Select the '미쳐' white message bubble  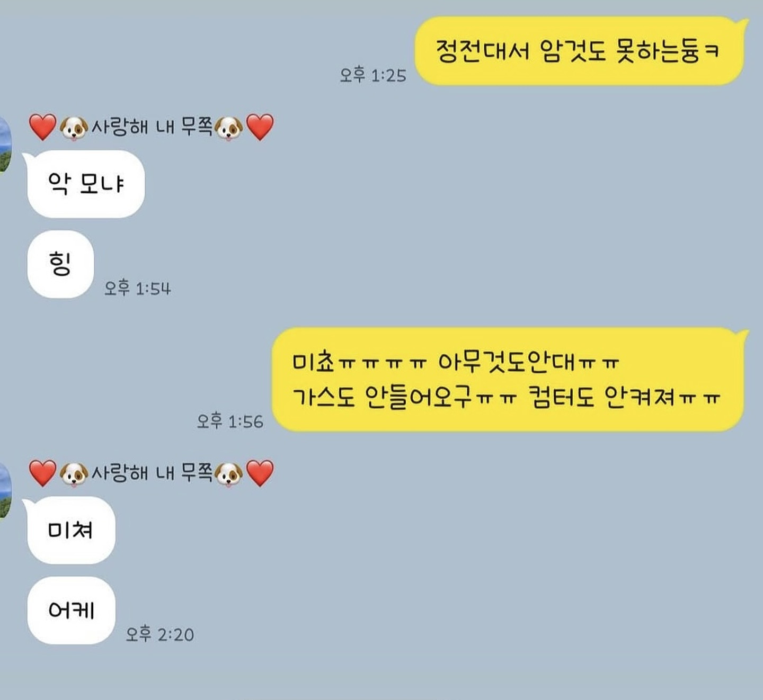pyautogui.click(x=69, y=530)
